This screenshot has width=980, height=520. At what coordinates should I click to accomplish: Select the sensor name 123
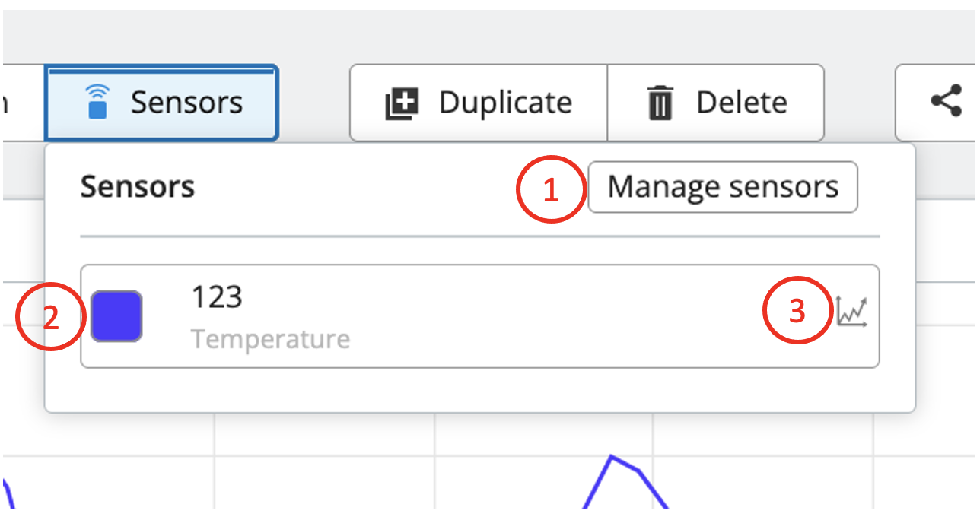[x=217, y=297]
